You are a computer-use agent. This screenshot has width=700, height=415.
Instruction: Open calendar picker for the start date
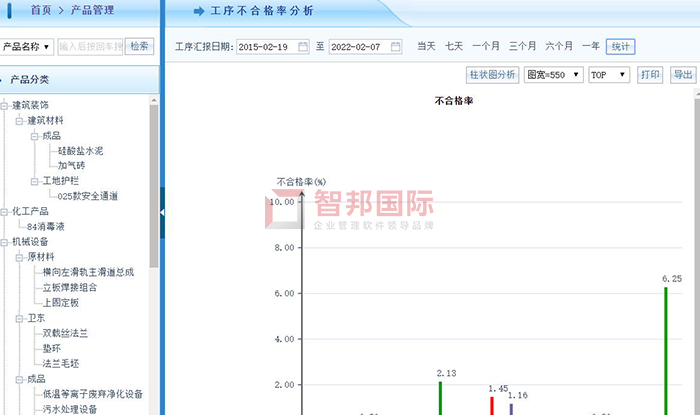tap(303, 46)
